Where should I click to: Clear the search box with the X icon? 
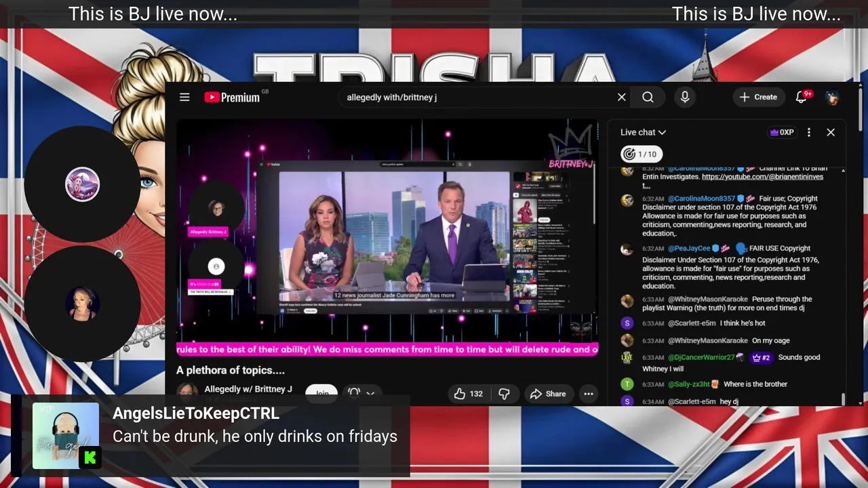click(x=621, y=97)
